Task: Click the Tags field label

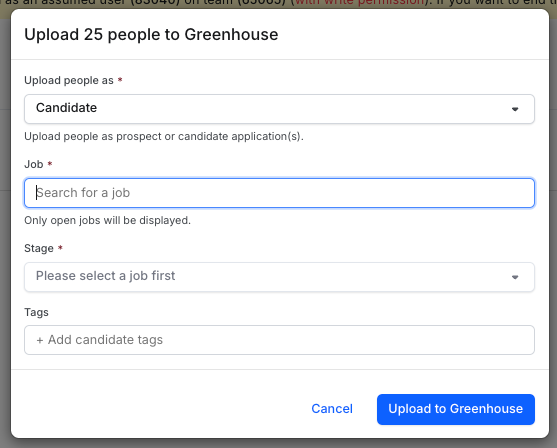Action: point(36,312)
